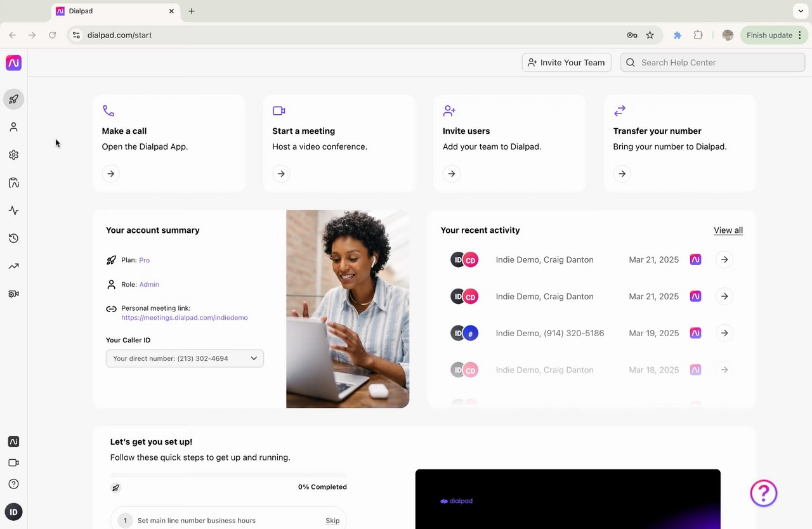Click 'Set main line number business hours' step

[x=197, y=521]
